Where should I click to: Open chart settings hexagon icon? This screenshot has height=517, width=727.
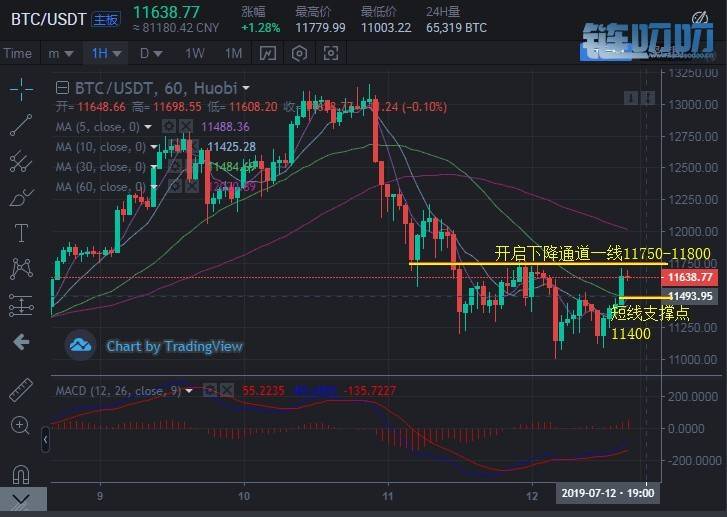coord(300,53)
